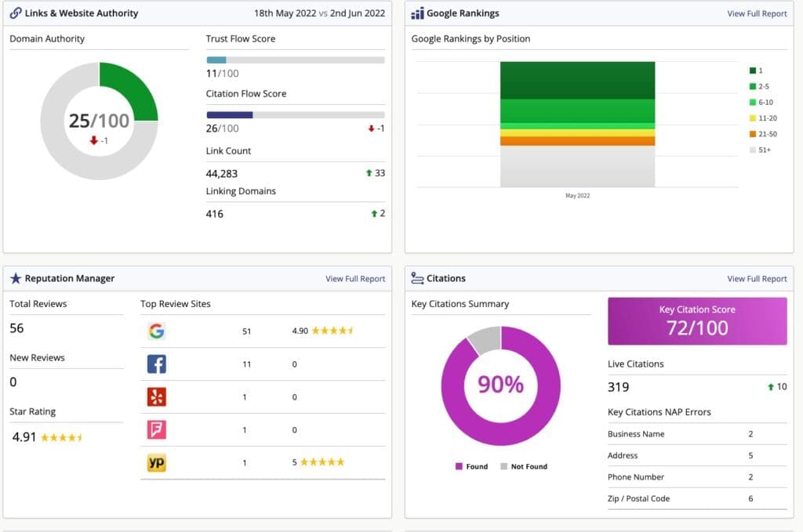Click the red down arrow beside Citation Flow
803x532 pixels.
[371, 128]
